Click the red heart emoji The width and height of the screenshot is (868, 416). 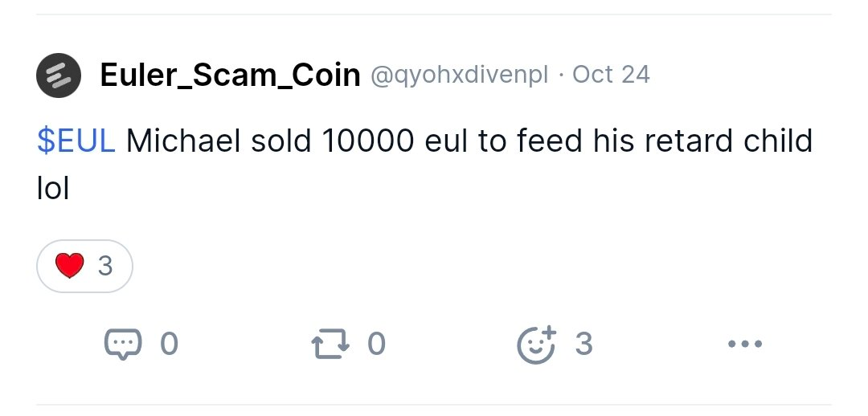click(x=70, y=266)
